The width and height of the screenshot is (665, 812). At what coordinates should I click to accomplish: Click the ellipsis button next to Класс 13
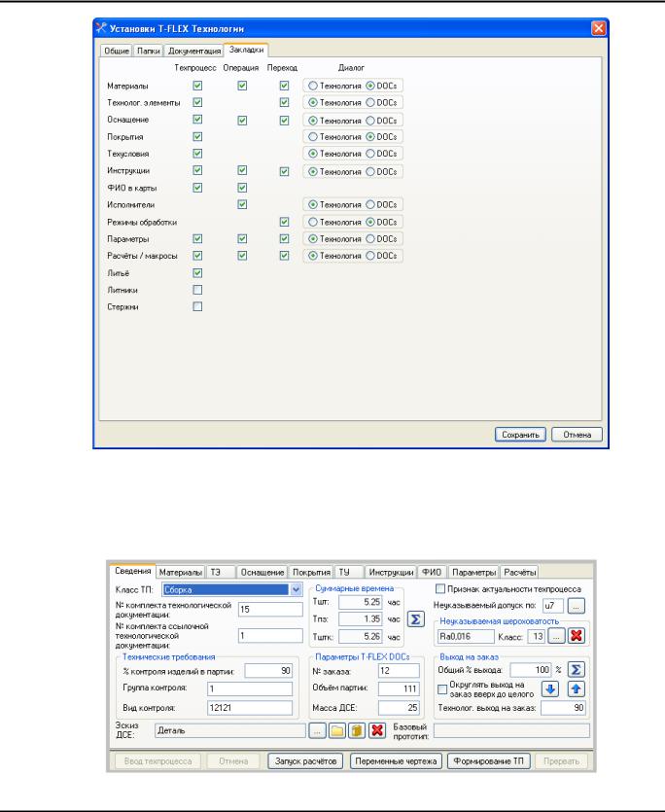coord(556,636)
